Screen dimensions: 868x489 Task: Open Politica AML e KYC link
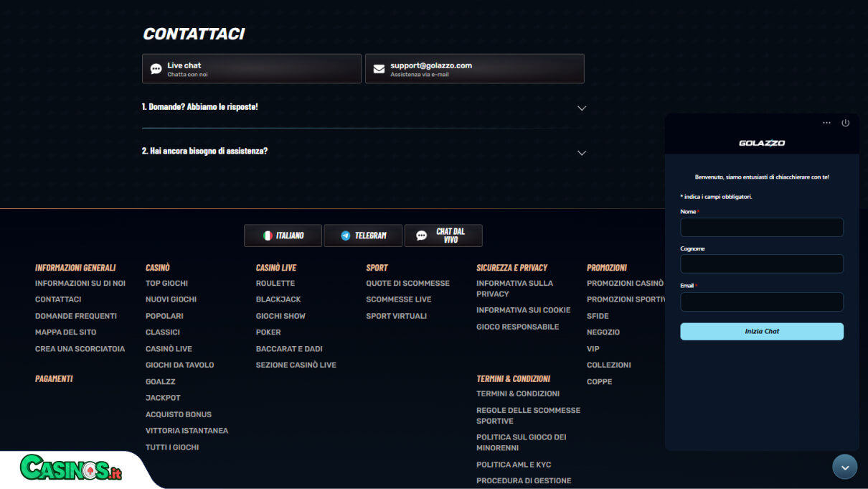pos(514,465)
